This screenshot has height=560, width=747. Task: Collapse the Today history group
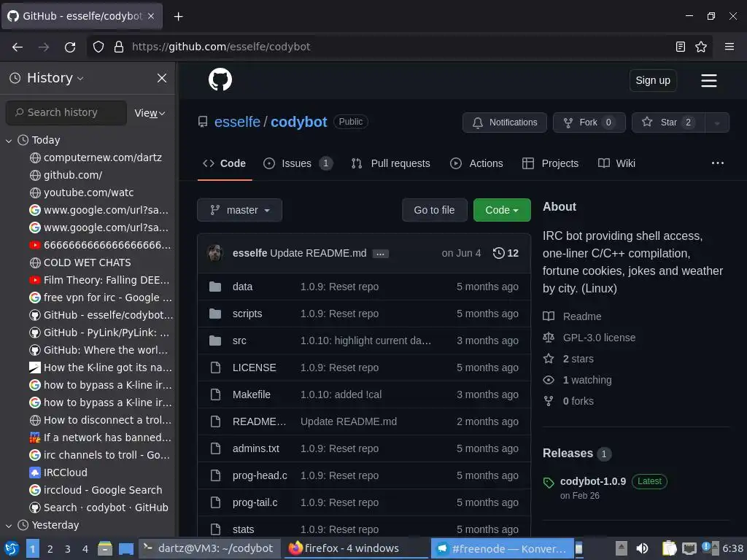[9, 141]
